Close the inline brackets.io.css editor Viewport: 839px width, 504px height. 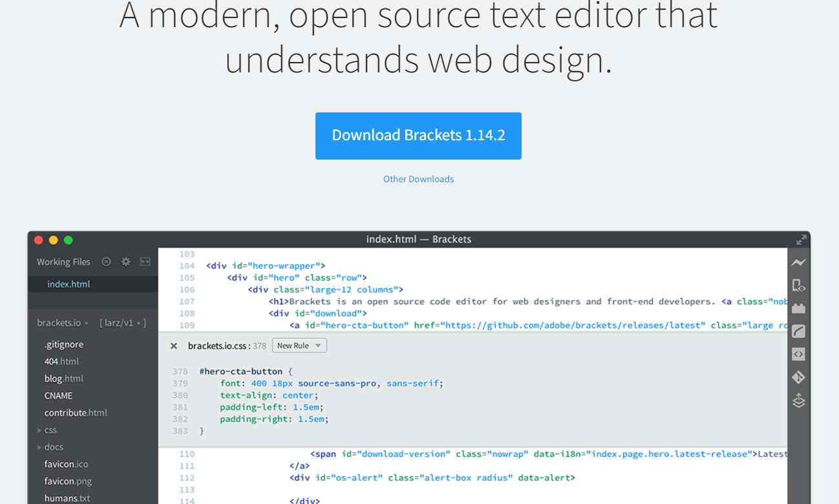(x=174, y=346)
